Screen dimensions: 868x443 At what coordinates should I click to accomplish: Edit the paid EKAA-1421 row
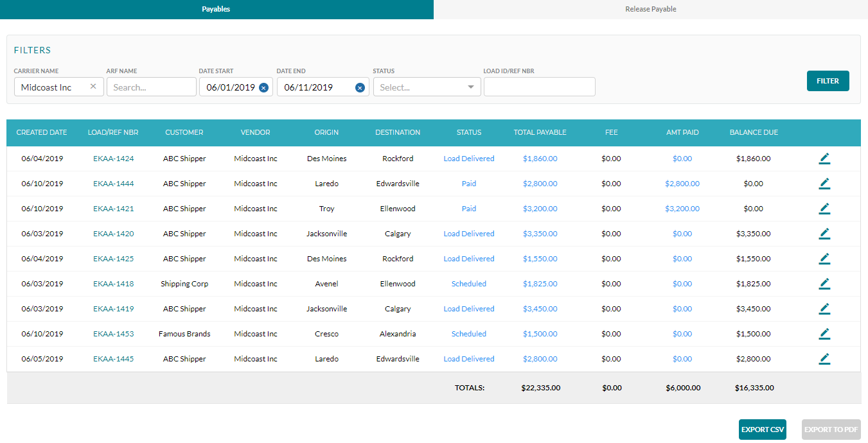pos(824,208)
